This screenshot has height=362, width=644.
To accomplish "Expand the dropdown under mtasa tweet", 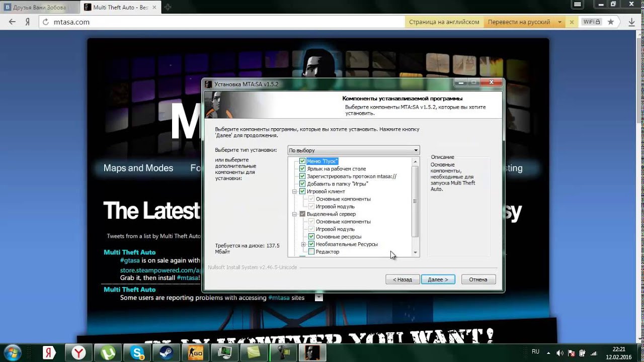I will pyautogui.click(x=318, y=297).
